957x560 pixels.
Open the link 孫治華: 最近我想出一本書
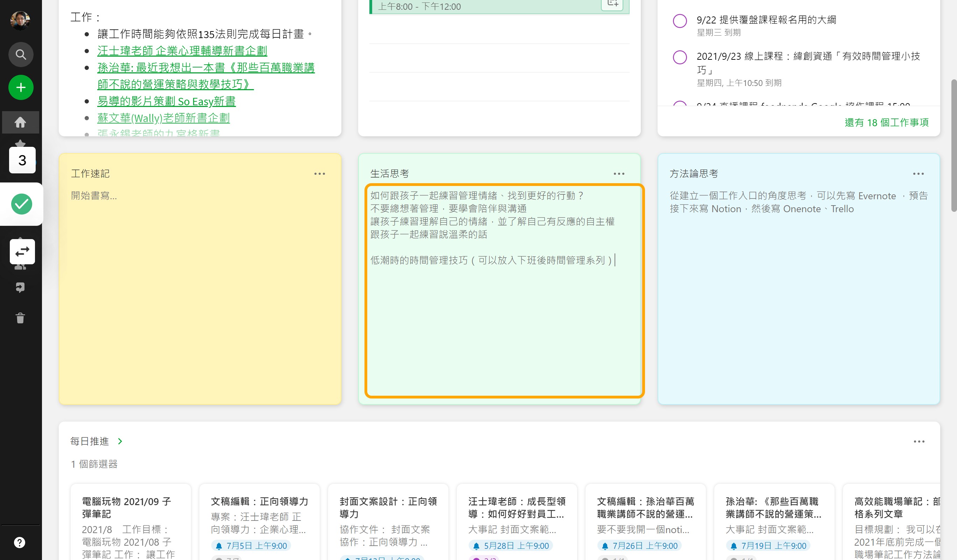pyautogui.click(x=206, y=76)
